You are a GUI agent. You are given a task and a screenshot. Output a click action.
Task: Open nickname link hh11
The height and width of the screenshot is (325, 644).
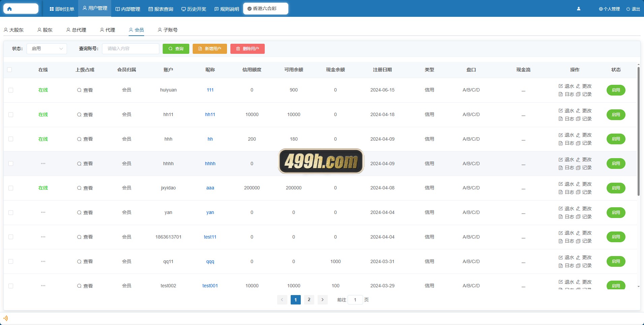point(210,114)
